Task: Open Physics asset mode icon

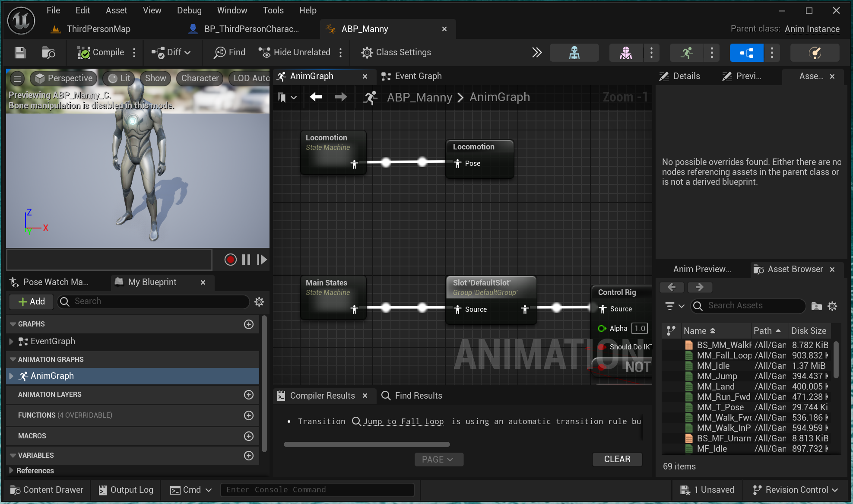Action: click(815, 53)
